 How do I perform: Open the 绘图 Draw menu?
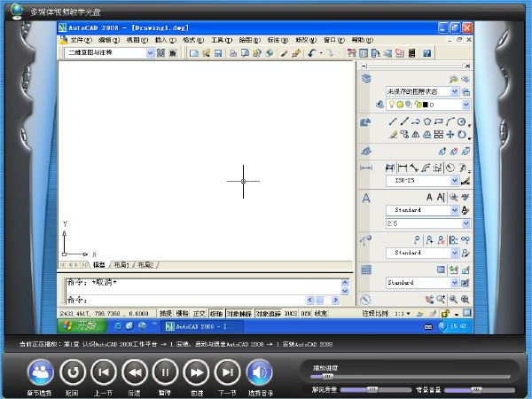pos(250,40)
